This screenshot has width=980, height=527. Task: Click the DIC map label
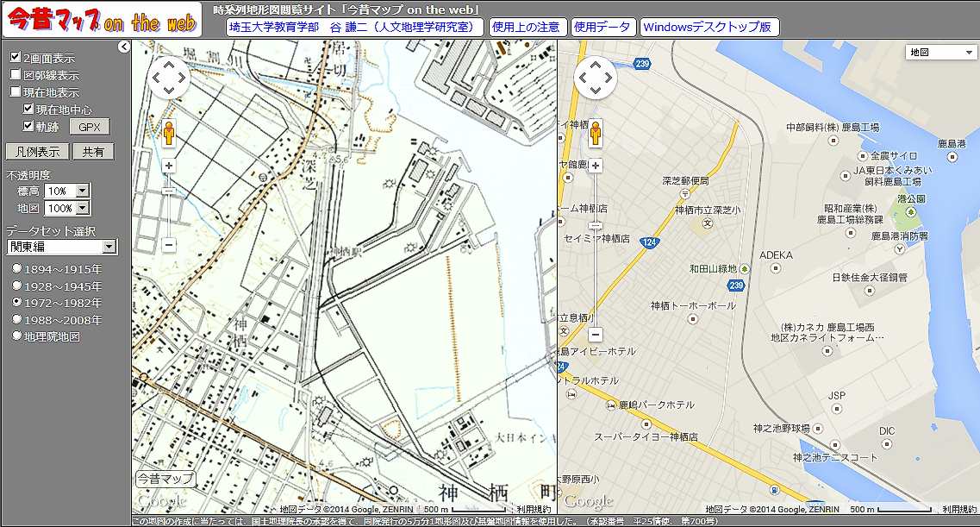click(886, 430)
